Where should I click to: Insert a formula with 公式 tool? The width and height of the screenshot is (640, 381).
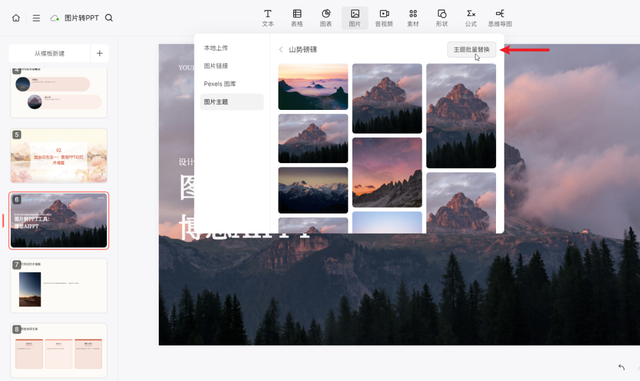coord(471,18)
